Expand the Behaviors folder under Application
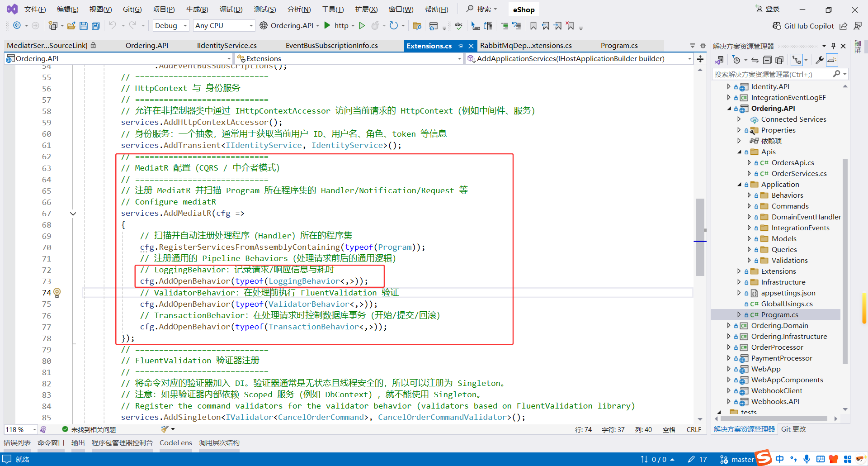Screen dimensions: 868x466 point(749,195)
